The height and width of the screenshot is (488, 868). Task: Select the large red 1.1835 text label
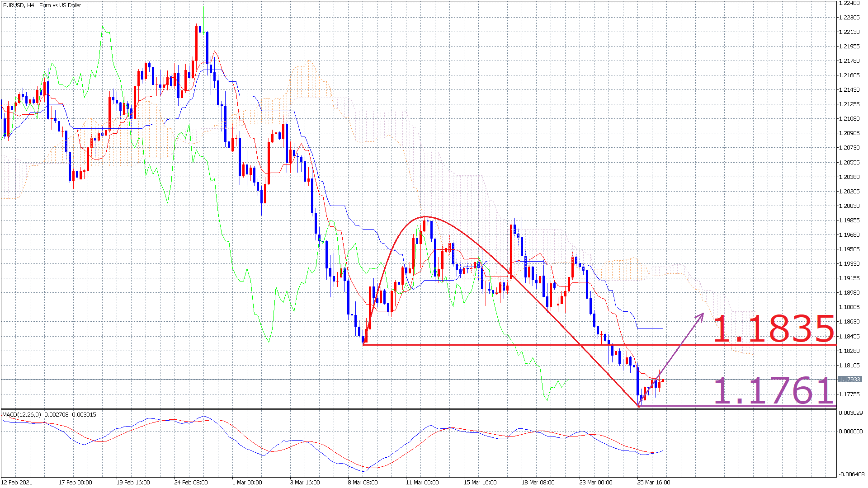click(773, 329)
